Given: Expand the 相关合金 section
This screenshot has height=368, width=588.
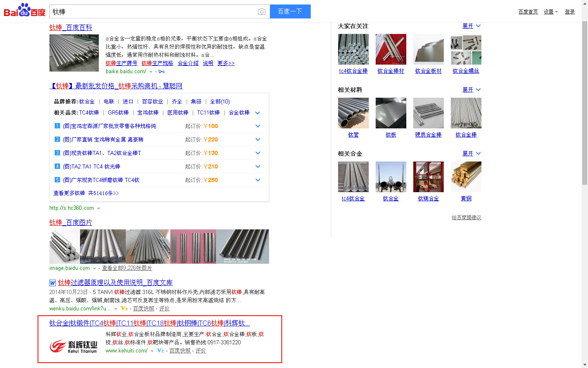Looking at the screenshot, I should tap(472, 154).
